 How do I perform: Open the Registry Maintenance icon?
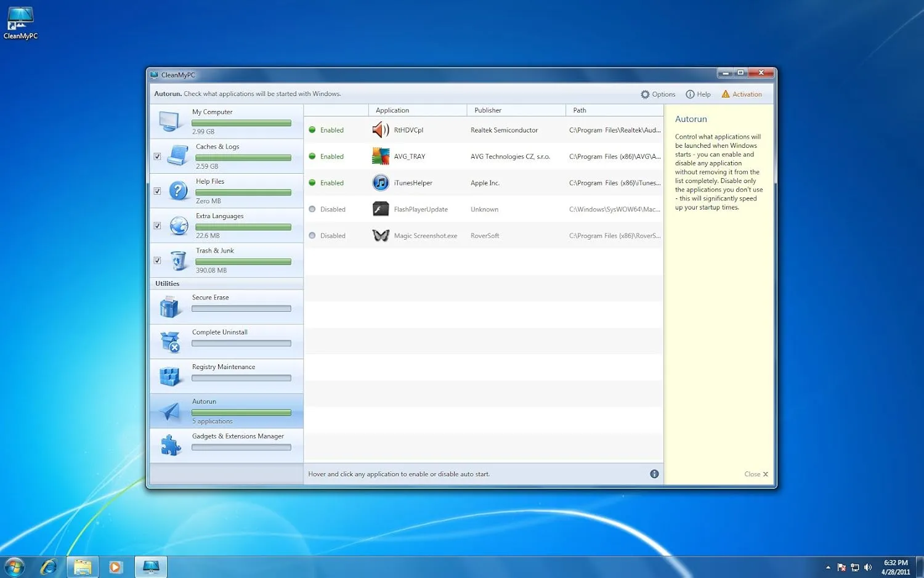(x=169, y=373)
